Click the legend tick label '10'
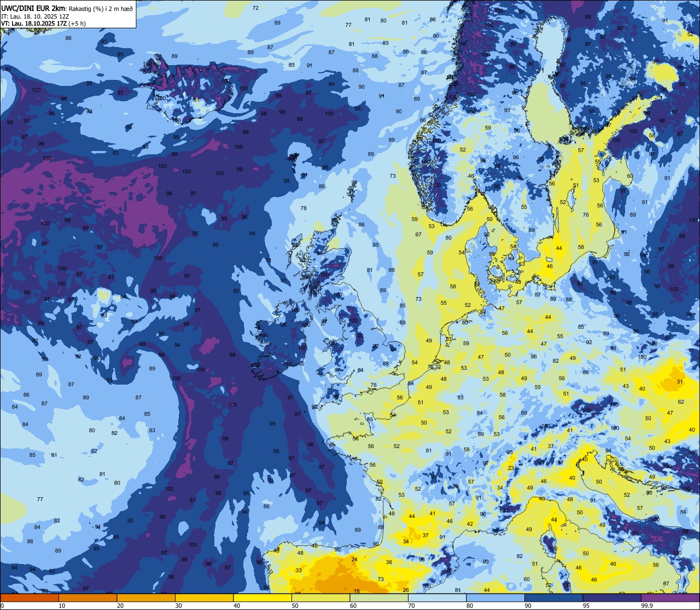Screen dimensions: 700x610 coord(62,606)
